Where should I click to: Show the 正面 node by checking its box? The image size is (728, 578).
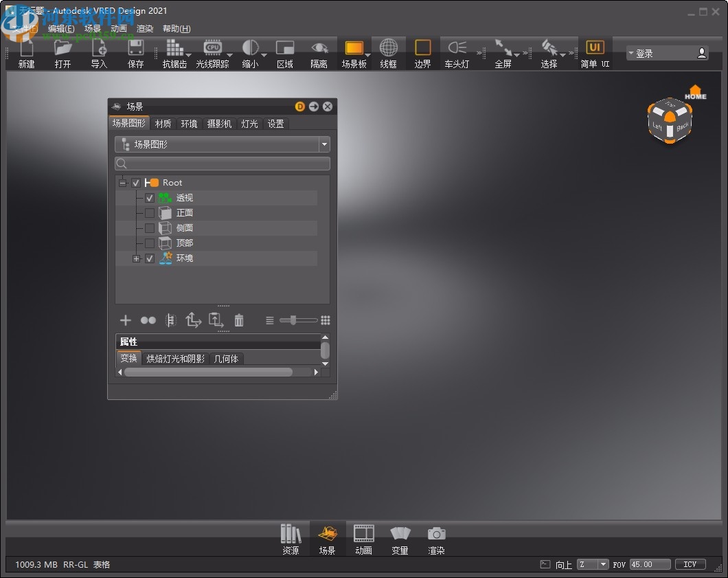[150, 212]
